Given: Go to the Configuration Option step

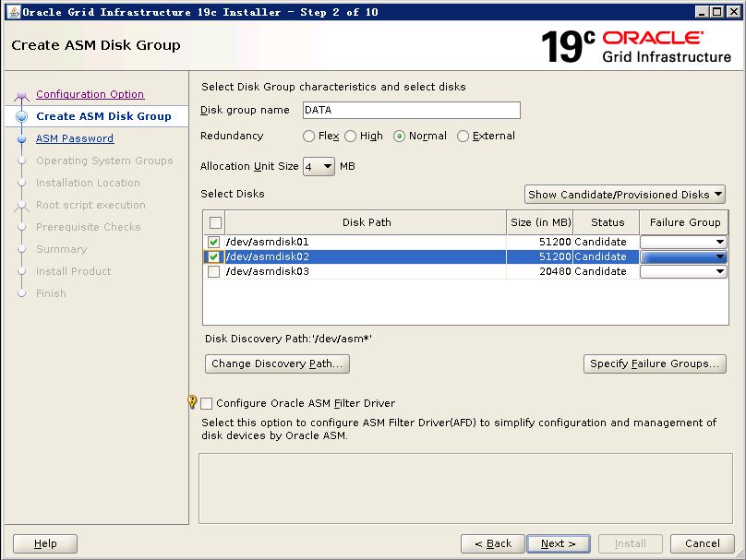Looking at the screenshot, I should click(x=90, y=94).
